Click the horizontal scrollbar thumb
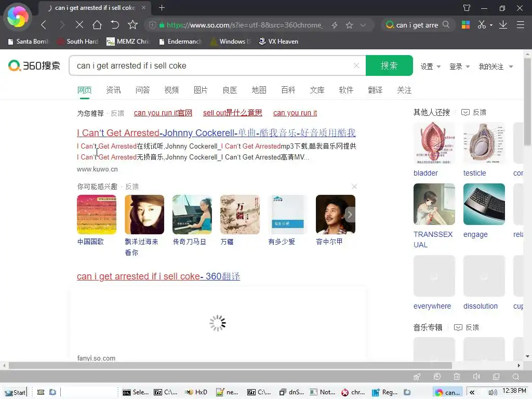The width and height of the screenshot is (532, 399). [230, 365]
